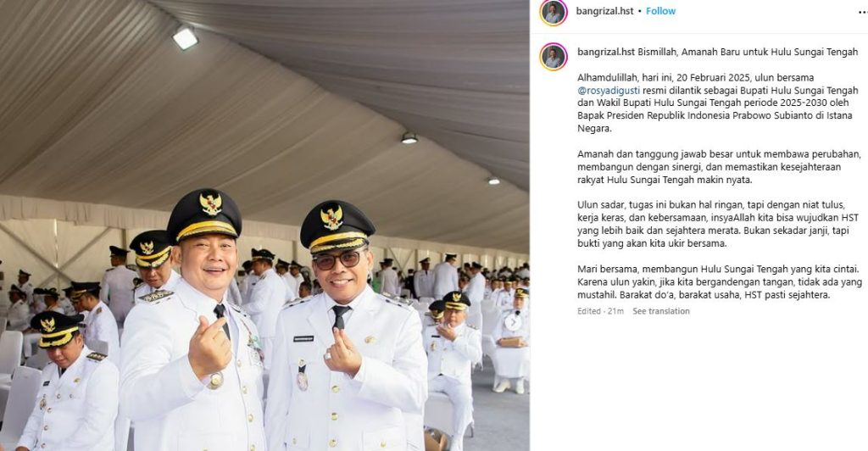This screenshot has height=451, width=868.
Task: Open bangrizal.hst profile picture in post header
Action: [x=554, y=12]
